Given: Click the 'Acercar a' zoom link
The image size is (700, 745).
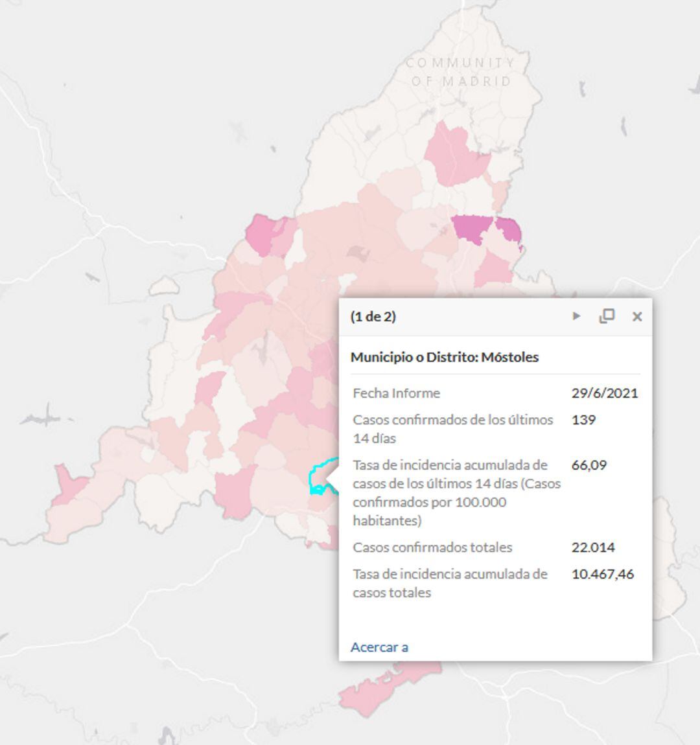Looking at the screenshot, I should coord(379,647).
